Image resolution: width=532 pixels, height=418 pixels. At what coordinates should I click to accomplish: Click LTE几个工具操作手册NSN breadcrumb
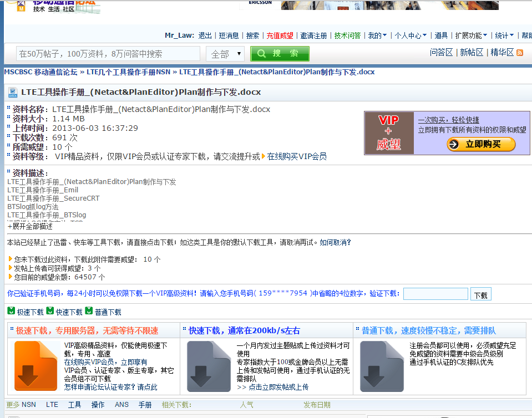coord(128,72)
